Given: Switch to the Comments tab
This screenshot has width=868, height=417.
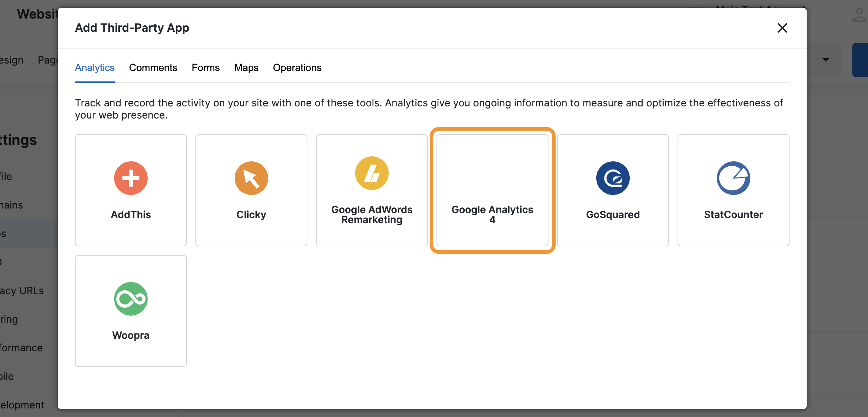Looking at the screenshot, I should coord(153,67).
